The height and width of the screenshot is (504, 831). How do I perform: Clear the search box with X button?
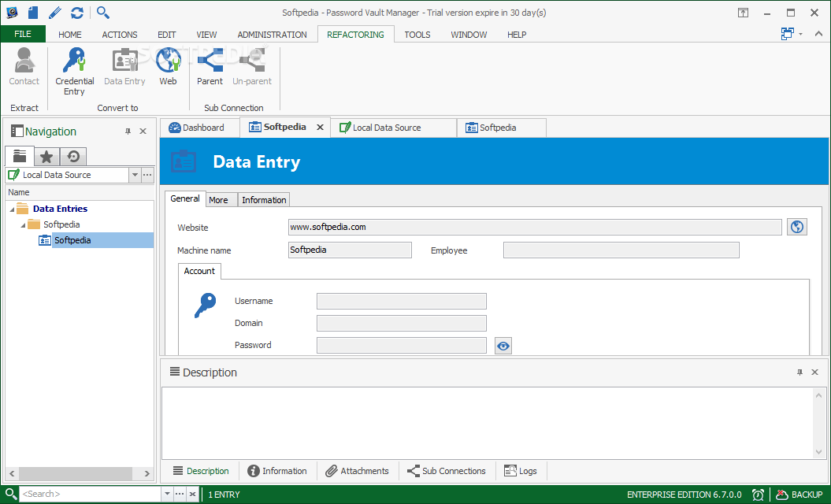point(192,494)
